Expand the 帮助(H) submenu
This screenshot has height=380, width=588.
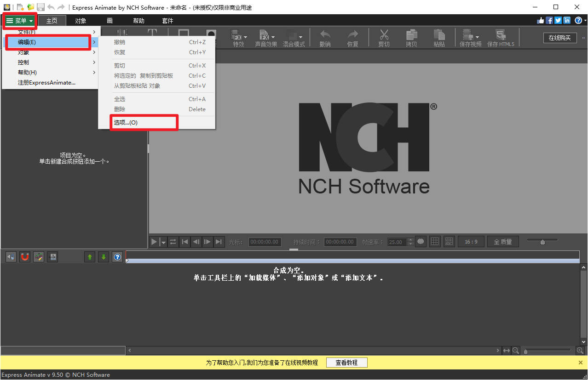click(x=50, y=72)
